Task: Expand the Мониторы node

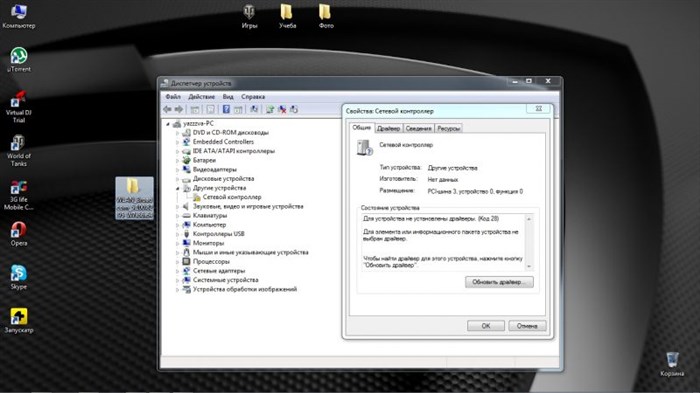Action: 178,243
